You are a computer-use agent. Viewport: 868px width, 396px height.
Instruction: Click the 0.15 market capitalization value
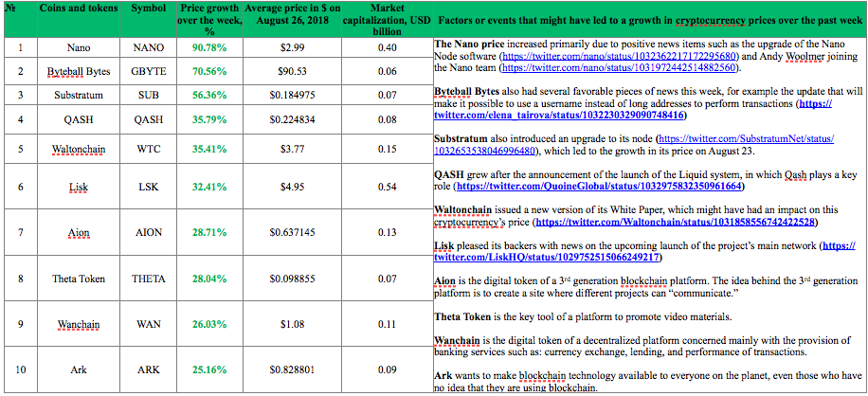(387, 149)
